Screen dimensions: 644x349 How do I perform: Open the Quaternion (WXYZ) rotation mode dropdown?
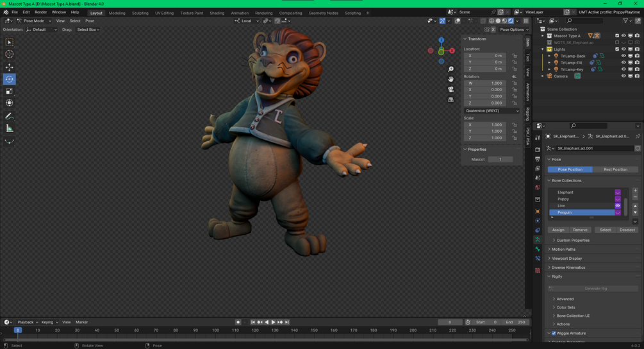(492, 110)
